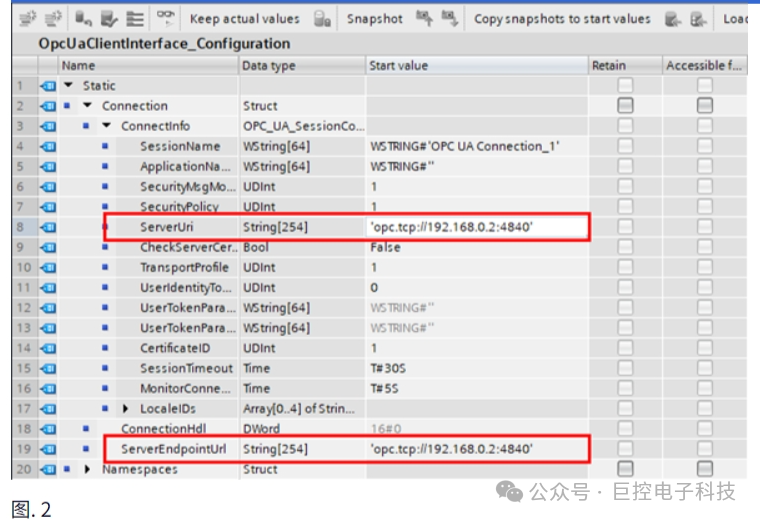
Task: Click the UserIdentityTo... start value 0
Action: [x=374, y=287]
